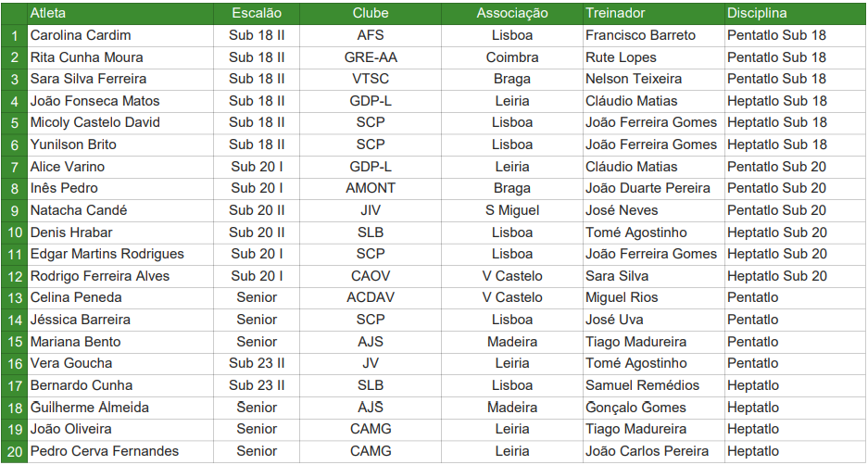Click the ACDAV club cell

(x=371, y=297)
